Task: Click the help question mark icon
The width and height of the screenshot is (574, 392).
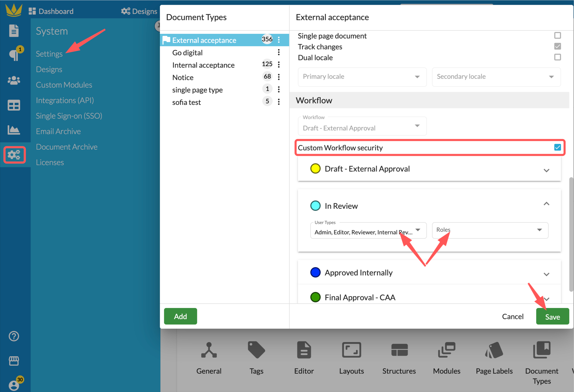Action: [14, 336]
